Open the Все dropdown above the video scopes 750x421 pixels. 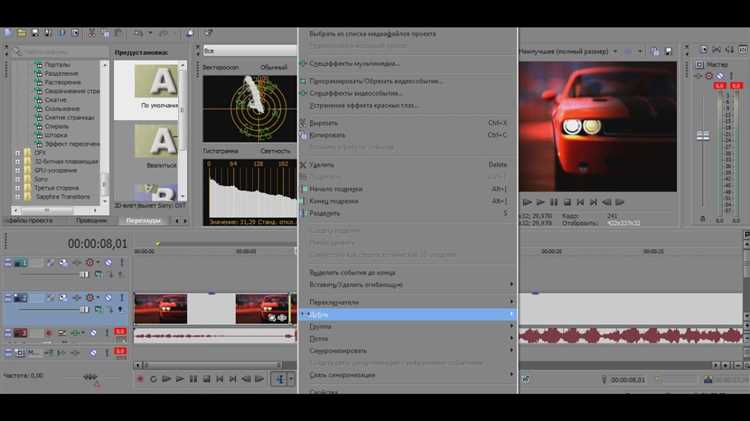(250, 50)
